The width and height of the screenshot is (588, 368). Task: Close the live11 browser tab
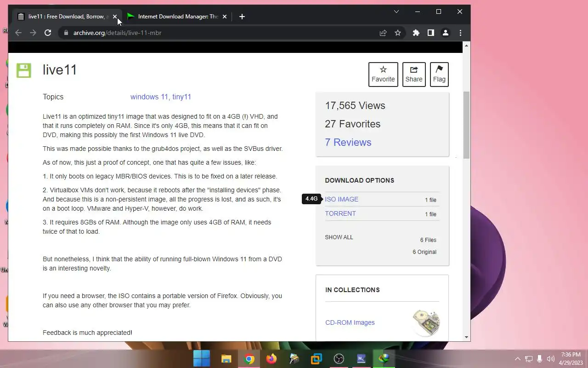[115, 17]
